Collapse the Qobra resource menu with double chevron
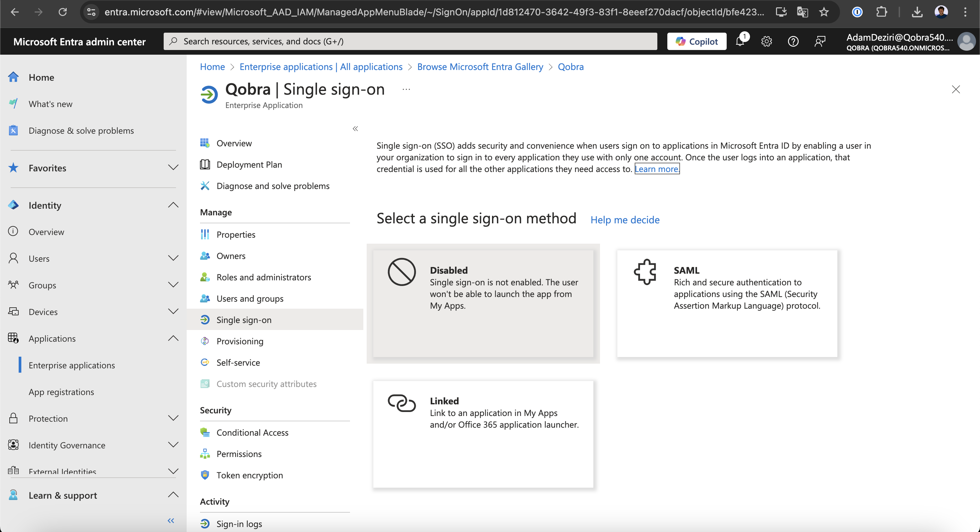This screenshot has height=532, width=980. click(x=355, y=129)
